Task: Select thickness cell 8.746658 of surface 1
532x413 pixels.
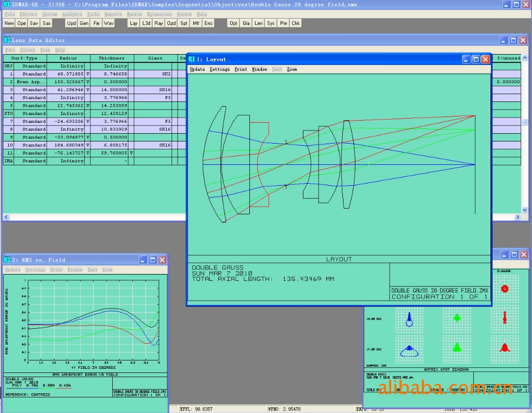Action: coord(112,74)
